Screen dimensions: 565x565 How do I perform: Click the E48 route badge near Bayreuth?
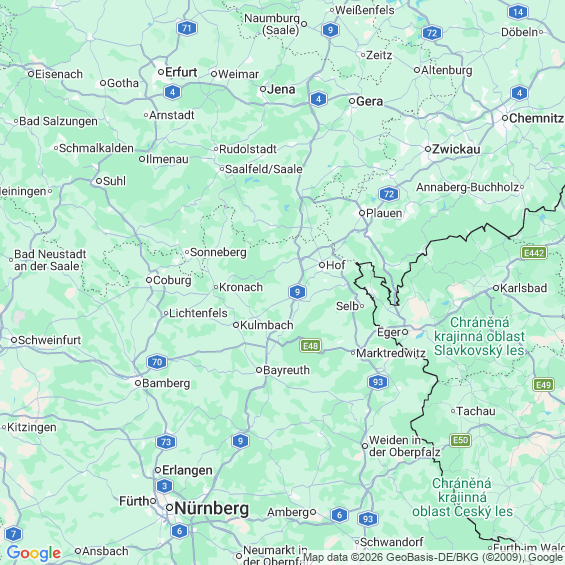[310, 346]
